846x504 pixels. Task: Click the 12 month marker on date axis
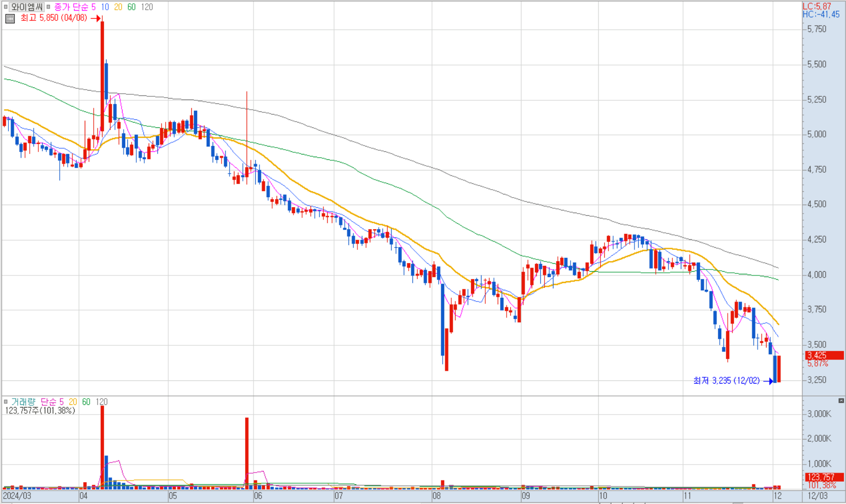[778, 496]
